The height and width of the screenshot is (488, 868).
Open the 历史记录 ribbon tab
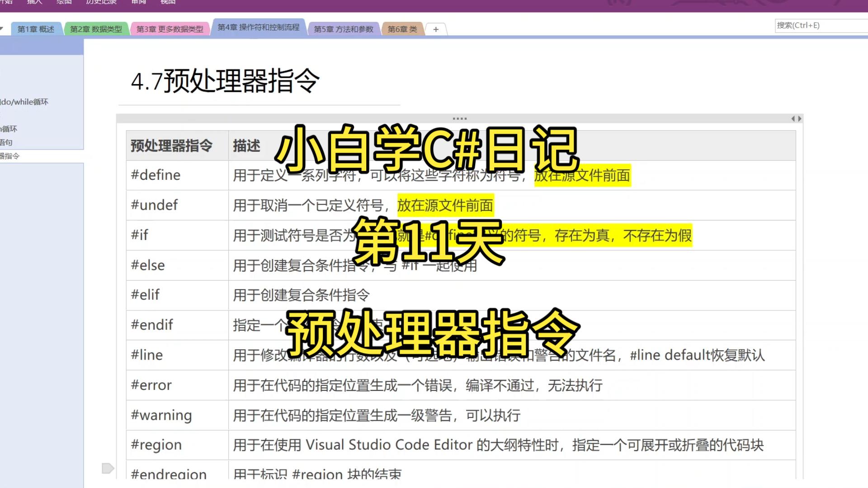(x=101, y=2)
